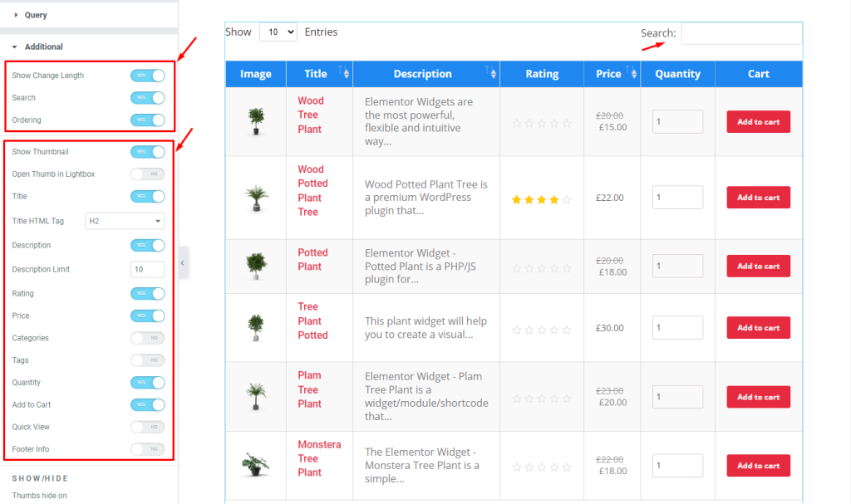Screen dimensions: 851x504
Task: Open Monstera Tree Plant thumbnail
Action: [256, 465]
